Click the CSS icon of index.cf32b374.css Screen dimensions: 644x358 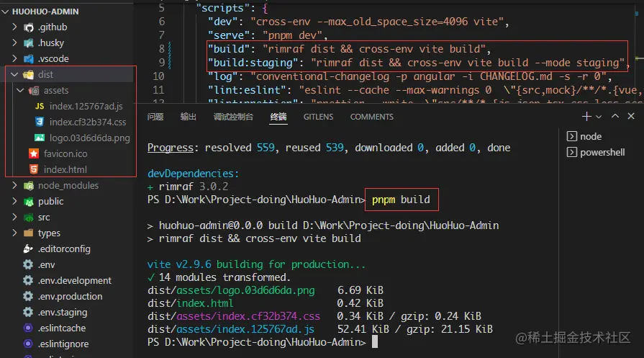click(40, 122)
